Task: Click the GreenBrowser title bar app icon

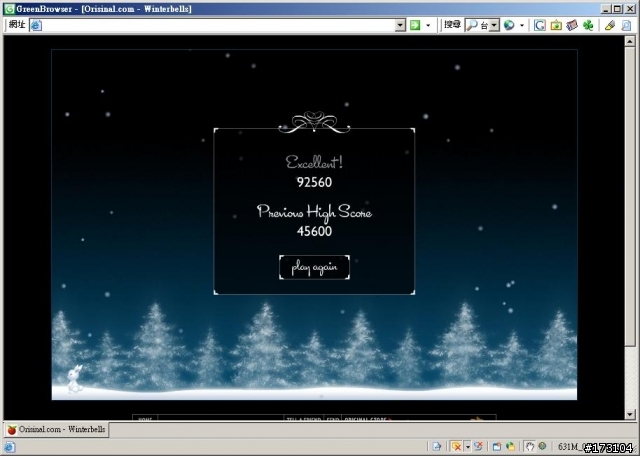Action: [9, 9]
